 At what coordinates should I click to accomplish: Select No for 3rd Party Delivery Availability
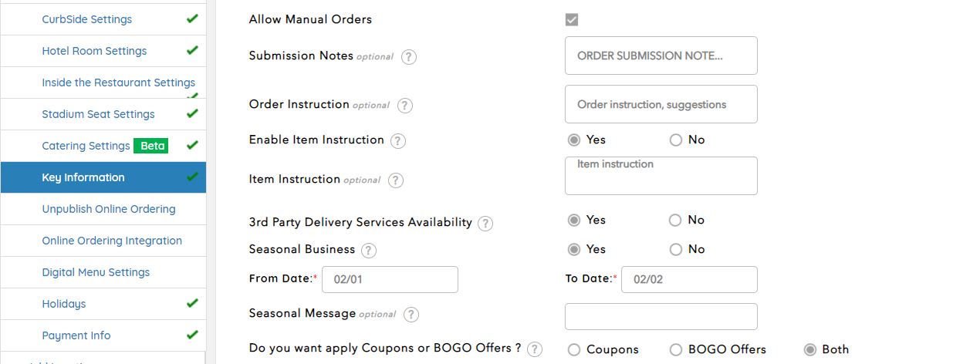coord(676,221)
